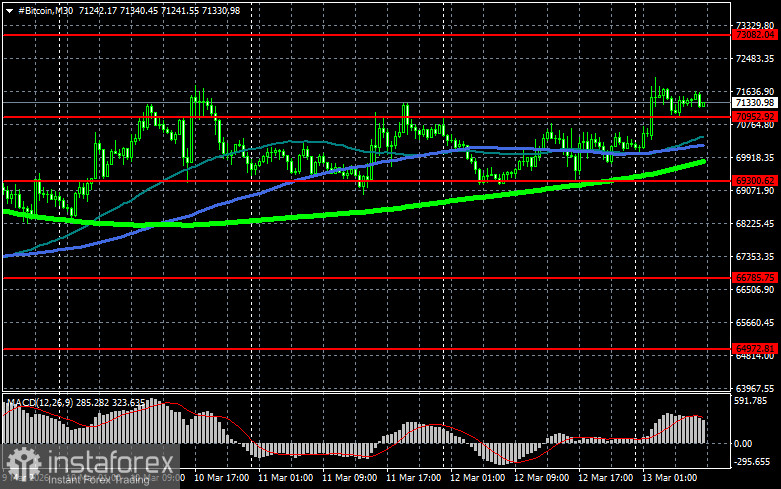Click the 65660.45 price scale value

755,323
